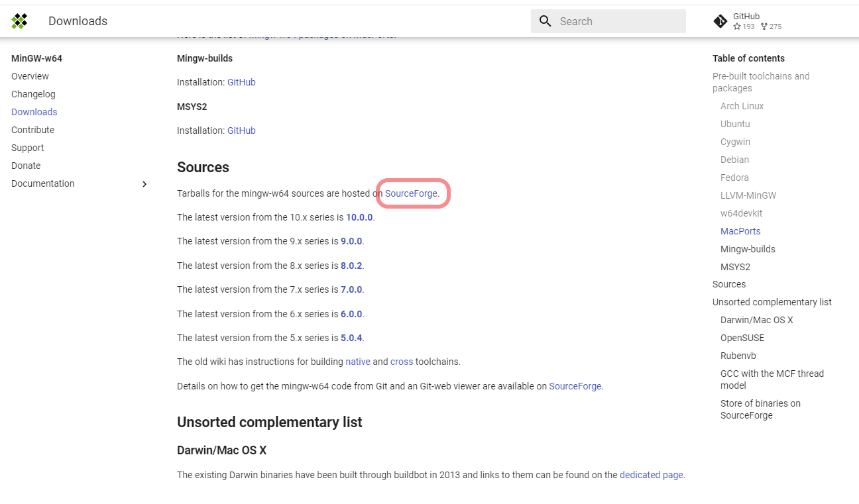Click the Sources section heading

(x=203, y=168)
